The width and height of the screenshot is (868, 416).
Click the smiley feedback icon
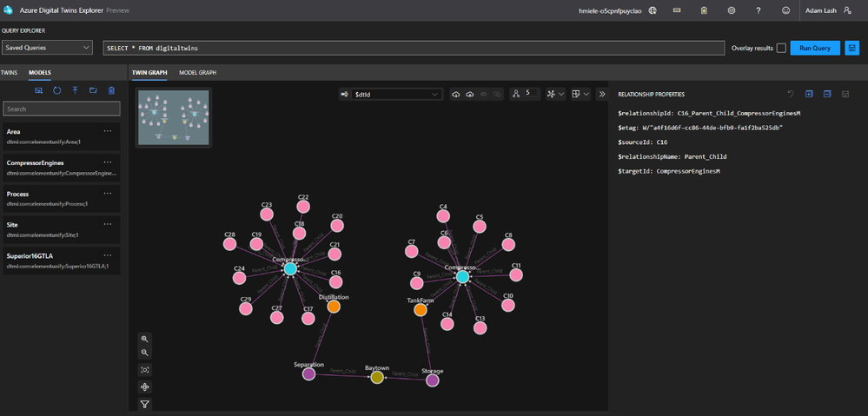point(785,10)
